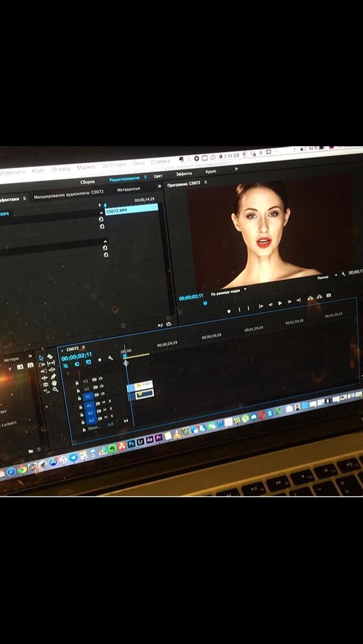Viewport: 363px width, 644px height.
Task: Open the Эпизод menu
Action: coord(61,168)
